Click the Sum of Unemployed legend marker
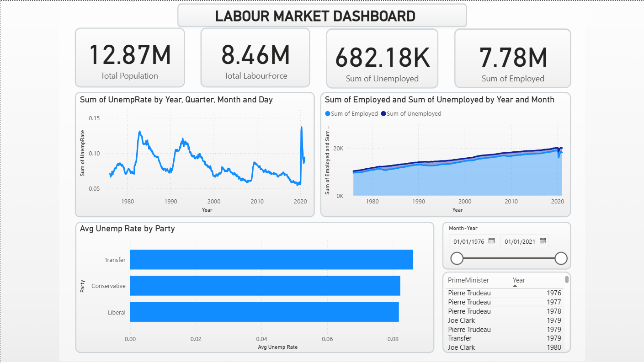This screenshot has width=644, height=363. pos(383,114)
